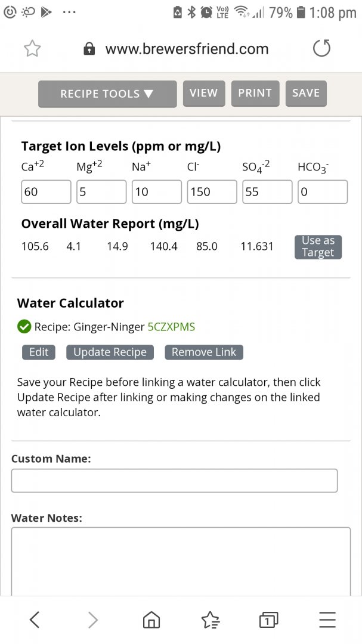Tap the padlock site security icon
The image size is (362, 644).
[x=89, y=49]
